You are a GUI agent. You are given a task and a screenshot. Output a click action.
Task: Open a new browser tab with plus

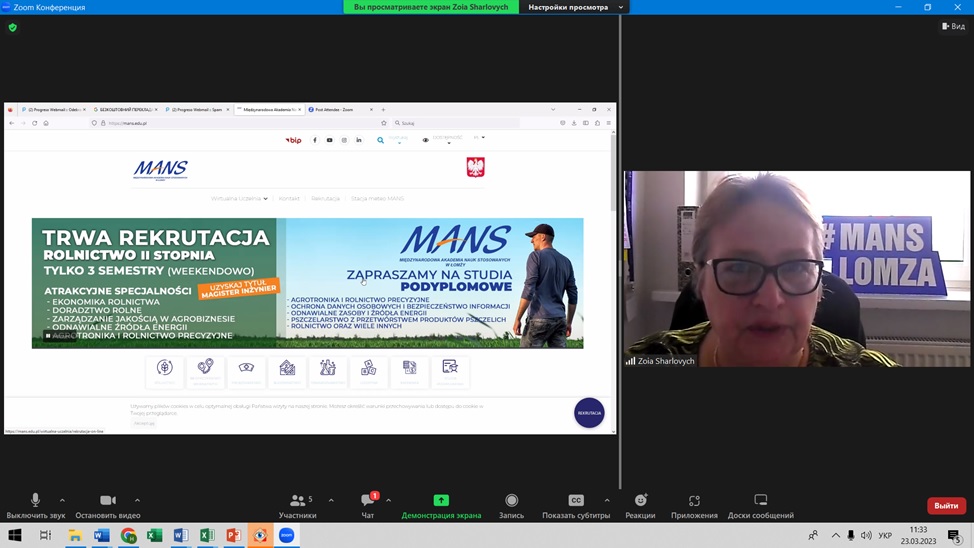383,109
